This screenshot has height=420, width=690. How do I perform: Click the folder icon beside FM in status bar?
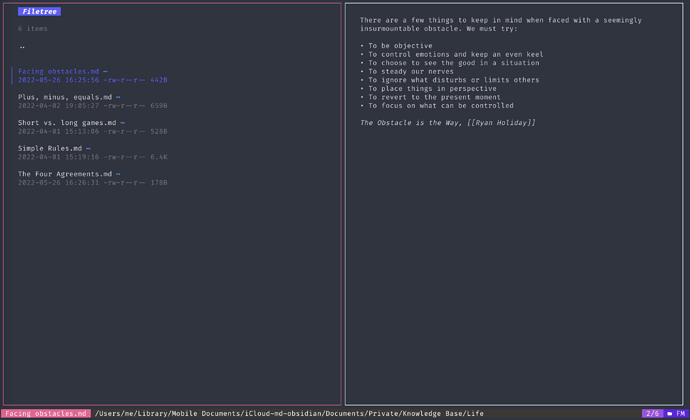click(670, 413)
